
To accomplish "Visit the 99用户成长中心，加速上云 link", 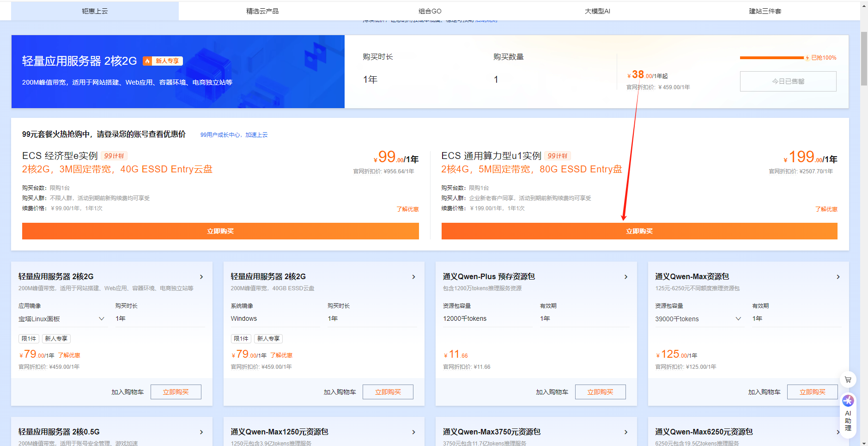I will (234, 134).
